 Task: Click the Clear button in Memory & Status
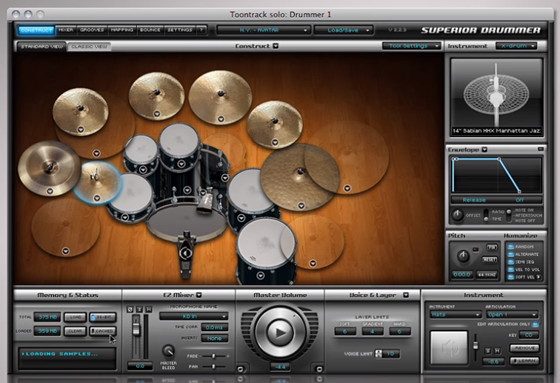(75, 331)
